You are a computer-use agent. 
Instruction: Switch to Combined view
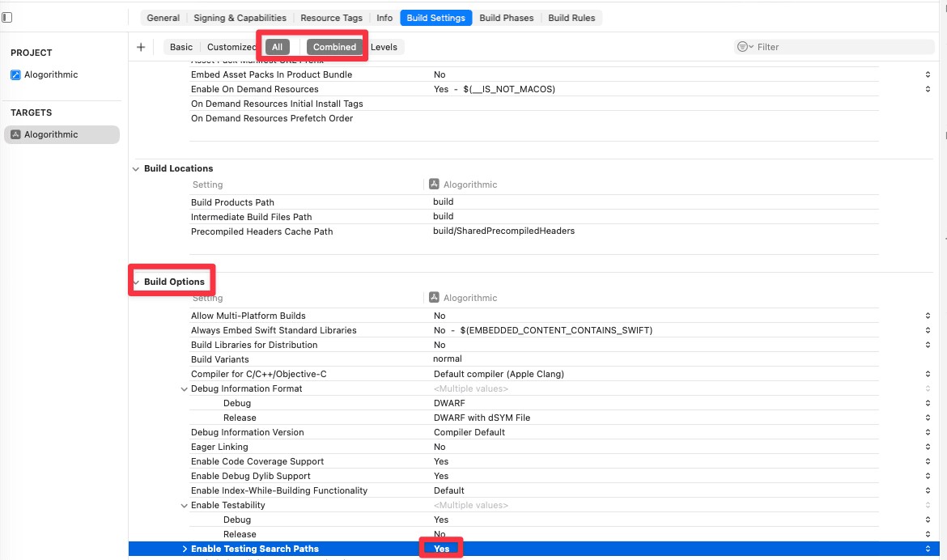pyautogui.click(x=334, y=47)
